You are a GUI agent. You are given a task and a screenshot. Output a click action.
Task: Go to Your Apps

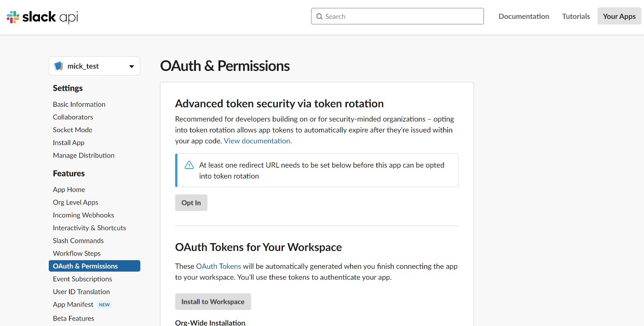(619, 16)
